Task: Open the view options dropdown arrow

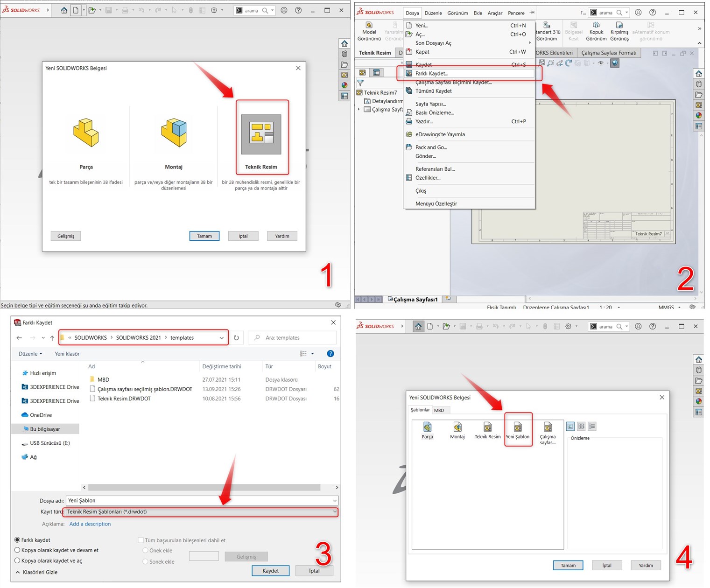Action: coord(312,354)
